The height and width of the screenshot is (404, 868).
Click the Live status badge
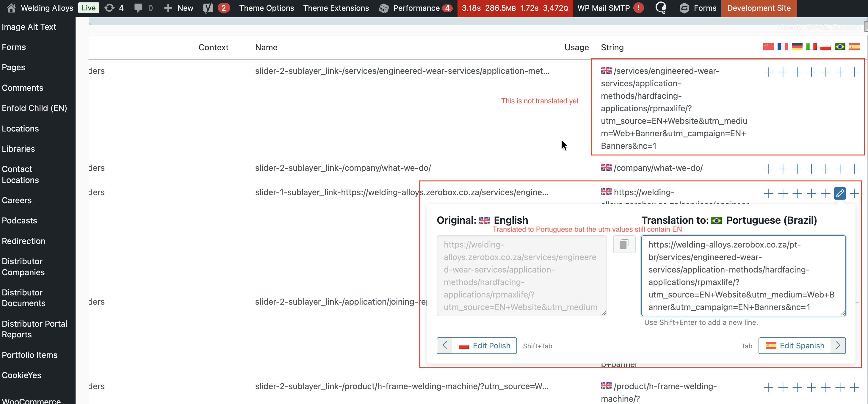88,8
